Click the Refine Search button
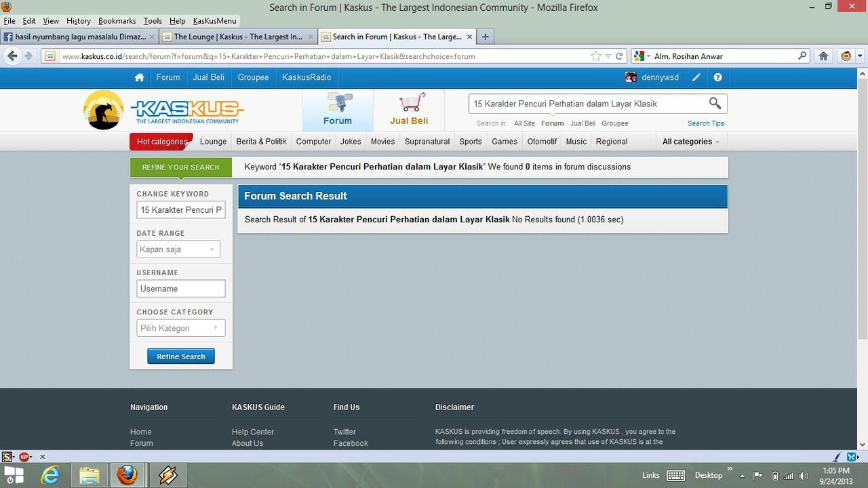 tap(181, 357)
